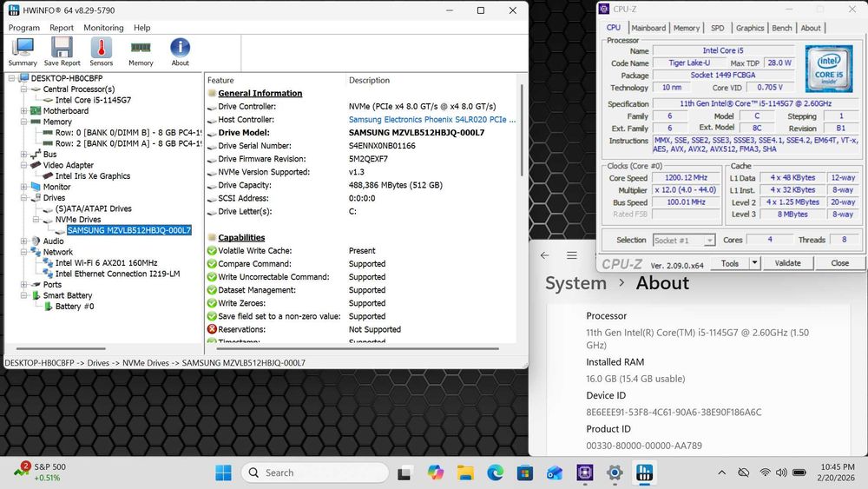Image resolution: width=868 pixels, height=489 pixels.
Task: Open the Help menu in HWiNFO
Action: coord(141,28)
